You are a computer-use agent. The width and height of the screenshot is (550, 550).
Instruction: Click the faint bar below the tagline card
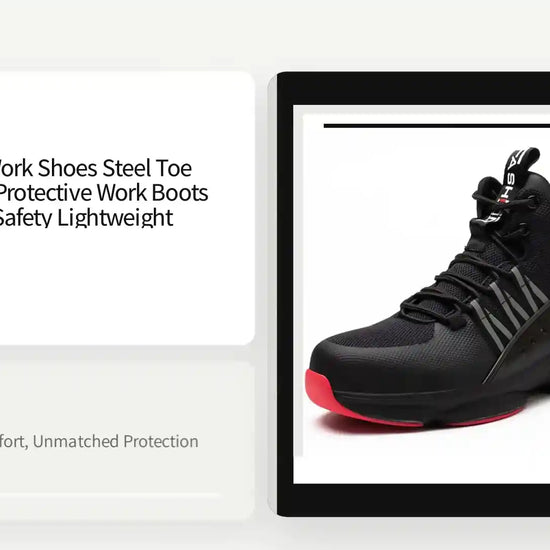click(110, 495)
